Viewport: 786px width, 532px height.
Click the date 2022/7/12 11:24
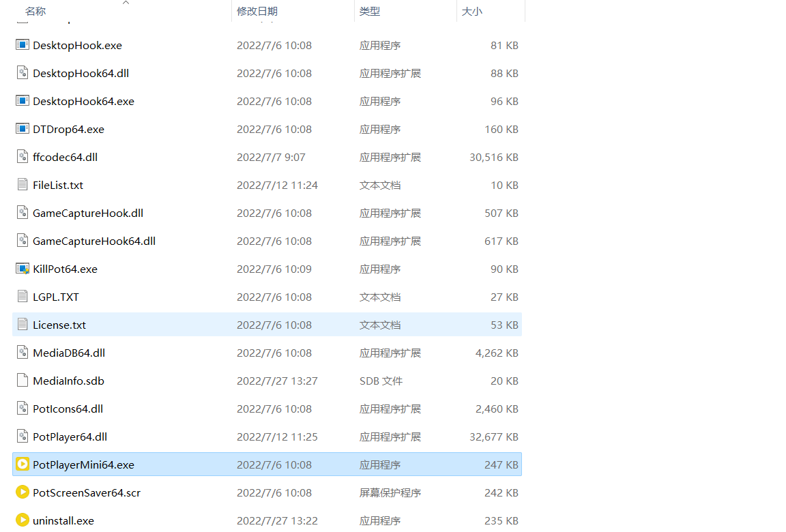point(277,186)
